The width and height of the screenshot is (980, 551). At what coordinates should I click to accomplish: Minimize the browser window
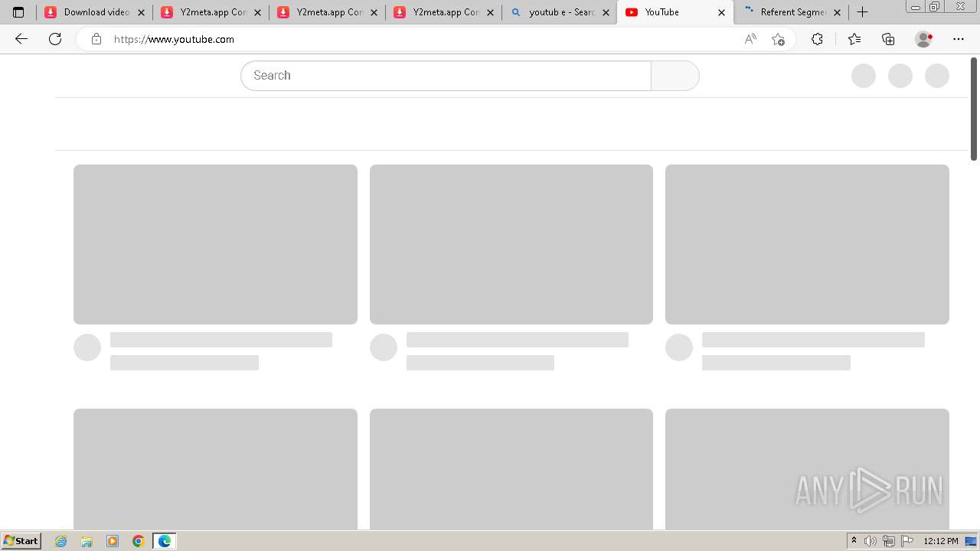[x=916, y=7]
